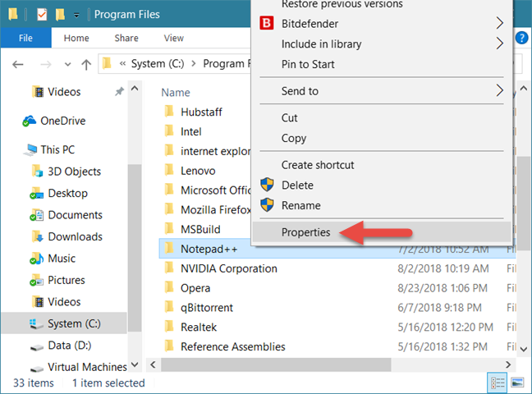Click the Music folder icon in sidebar
Image resolution: width=532 pixels, height=394 pixels.
point(37,259)
